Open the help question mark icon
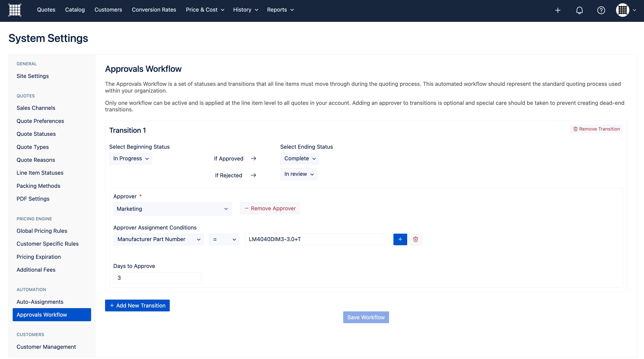644x359 pixels. tap(601, 10)
